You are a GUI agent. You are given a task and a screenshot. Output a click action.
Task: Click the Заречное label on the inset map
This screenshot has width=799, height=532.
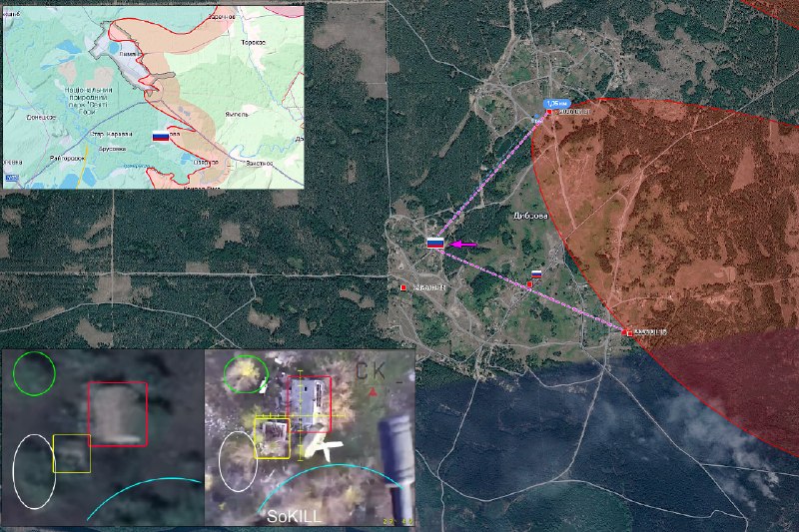tap(222, 17)
